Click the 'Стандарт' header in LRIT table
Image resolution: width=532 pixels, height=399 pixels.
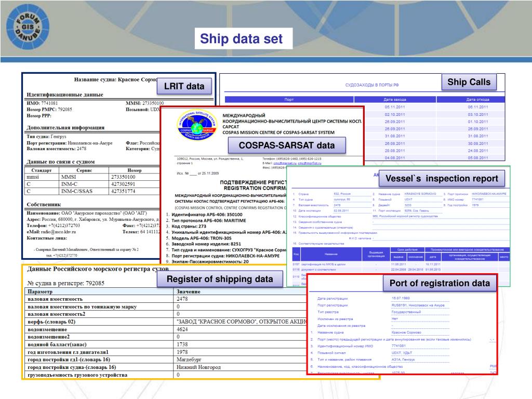click(x=42, y=170)
